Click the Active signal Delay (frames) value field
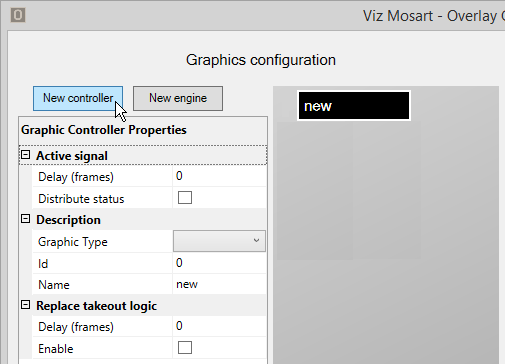505x364 pixels. [220, 176]
